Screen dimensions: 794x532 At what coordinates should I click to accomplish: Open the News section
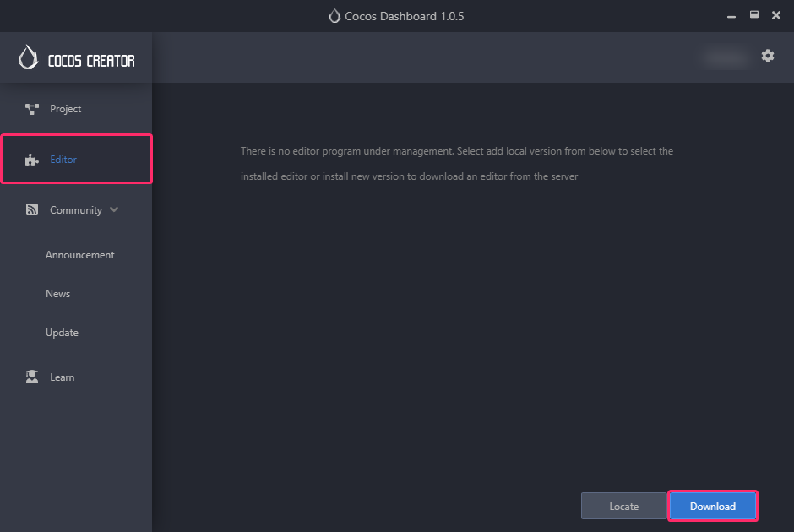pyautogui.click(x=57, y=294)
